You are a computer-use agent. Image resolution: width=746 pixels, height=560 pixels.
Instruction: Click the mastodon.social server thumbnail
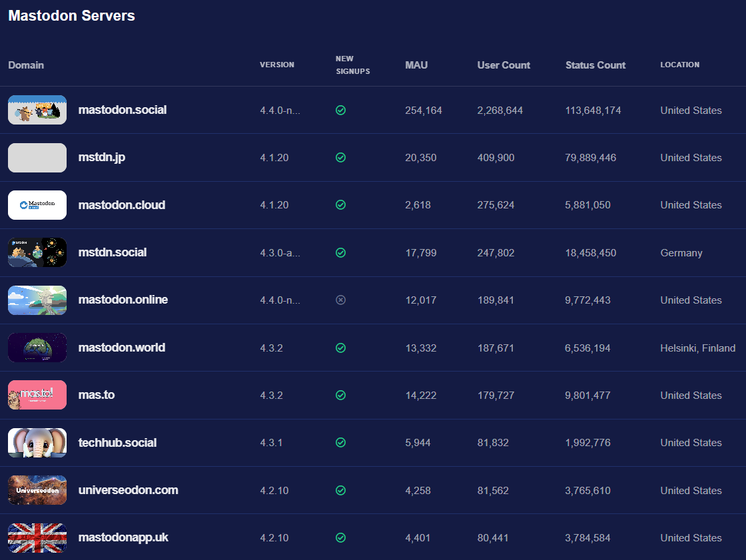click(37, 110)
